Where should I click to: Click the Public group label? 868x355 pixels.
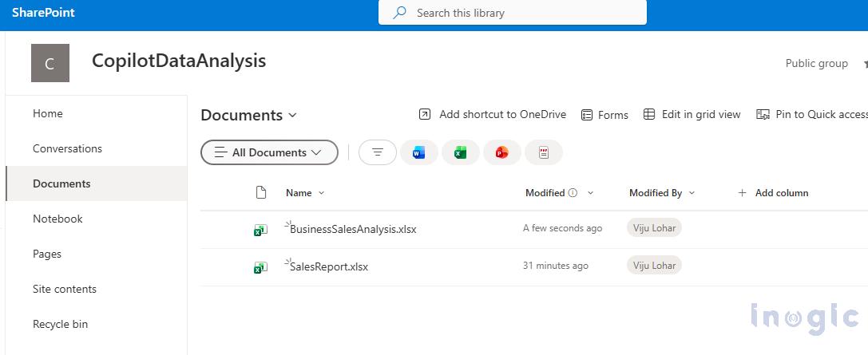point(817,64)
